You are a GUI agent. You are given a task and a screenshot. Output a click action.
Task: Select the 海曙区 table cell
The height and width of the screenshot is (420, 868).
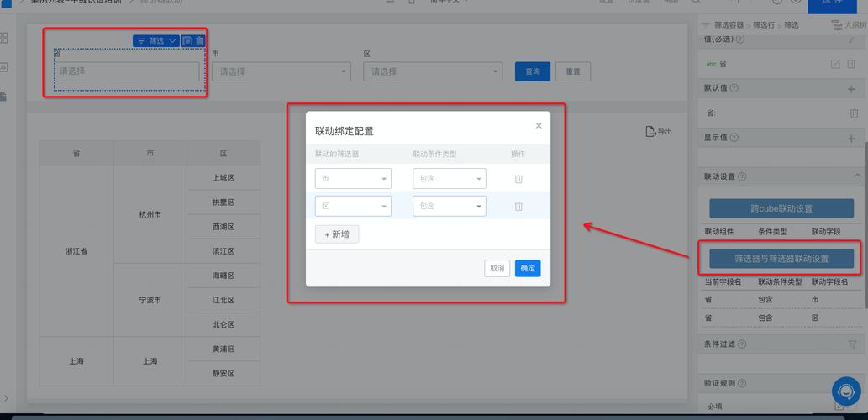[x=224, y=276]
